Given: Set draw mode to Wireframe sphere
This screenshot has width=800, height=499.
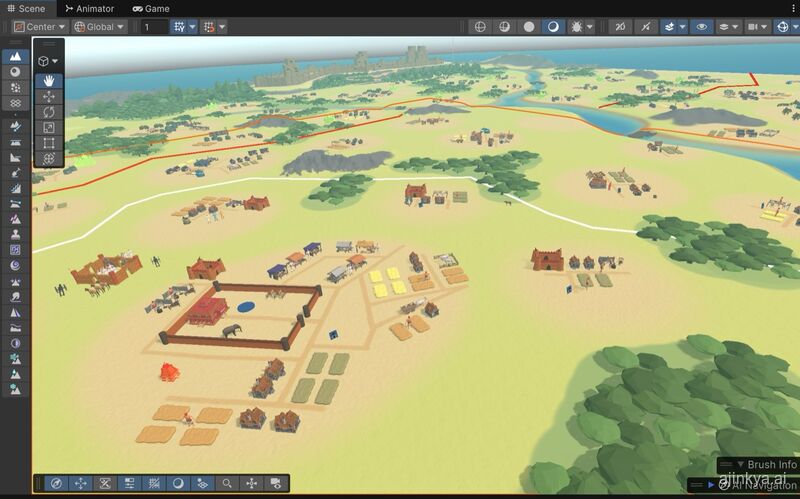Looking at the screenshot, I should tap(480, 27).
